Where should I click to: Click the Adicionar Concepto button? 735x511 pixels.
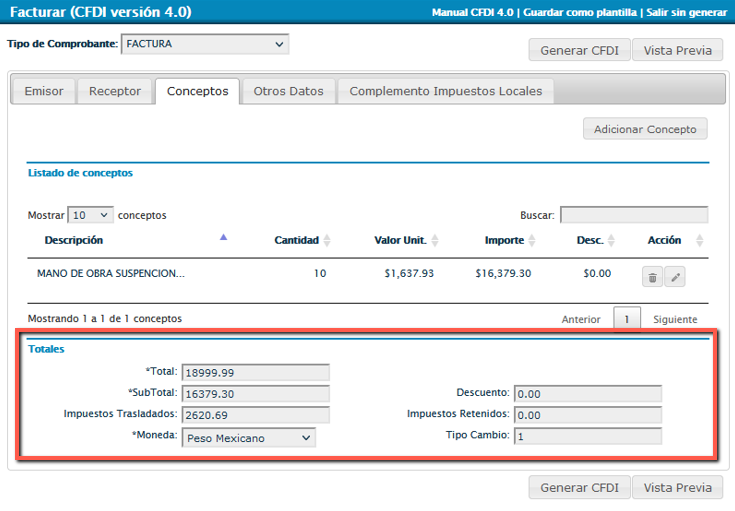pos(645,129)
